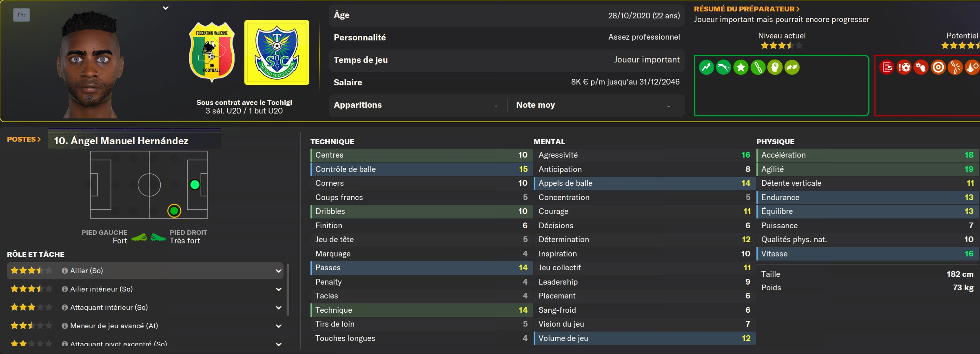Click the player name Ángel Manuel Hernández
The width and height of the screenshot is (980, 354).
(x=121, y=141)
